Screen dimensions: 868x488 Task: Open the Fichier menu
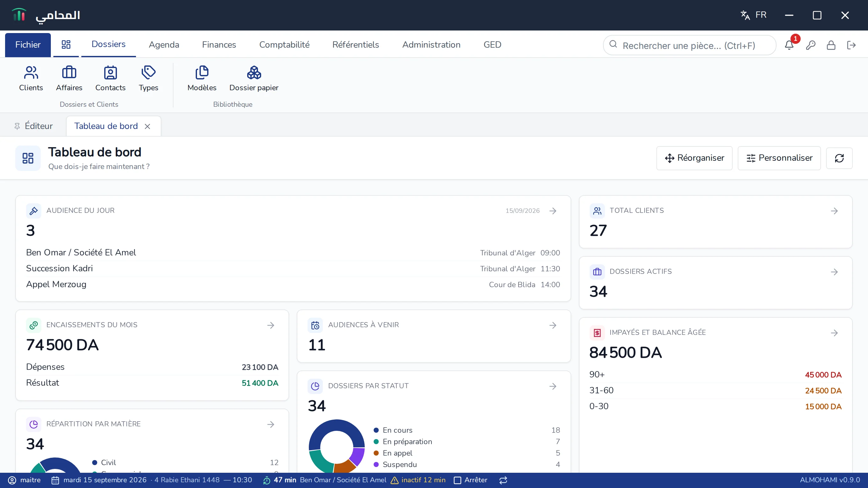click(28, 45)
